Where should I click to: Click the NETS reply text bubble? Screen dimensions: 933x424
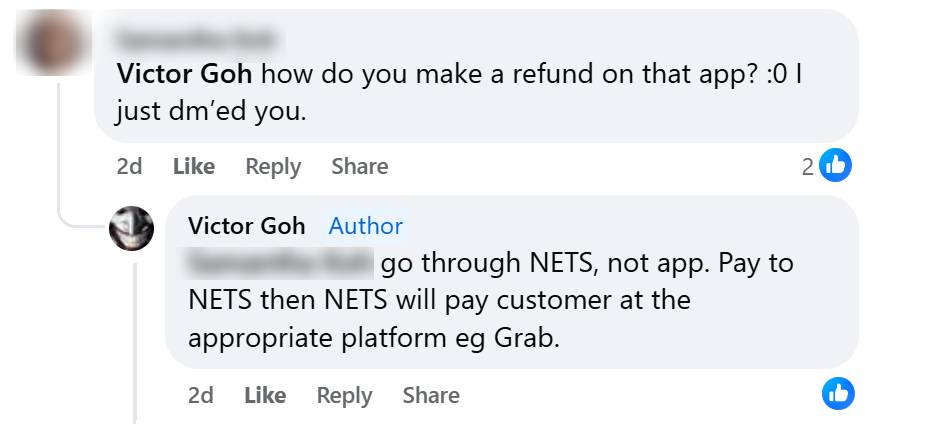pyautogui.click(x=700, y=320)
